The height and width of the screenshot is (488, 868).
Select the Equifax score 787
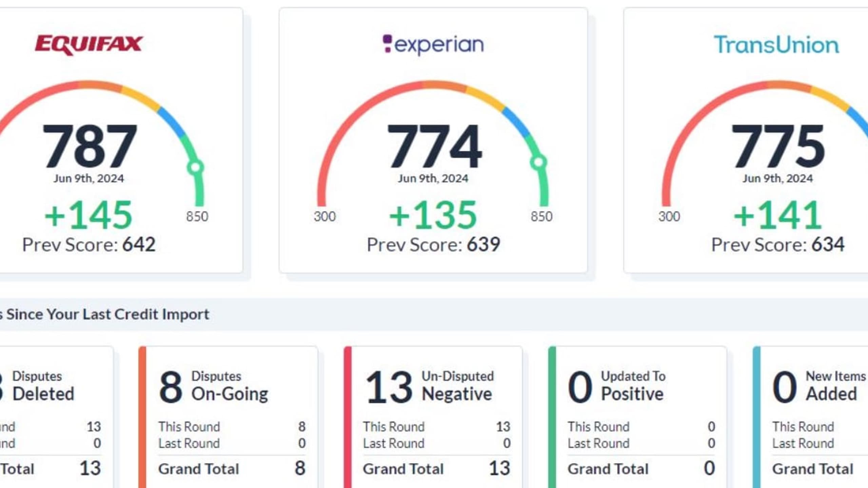coord(90,146)
